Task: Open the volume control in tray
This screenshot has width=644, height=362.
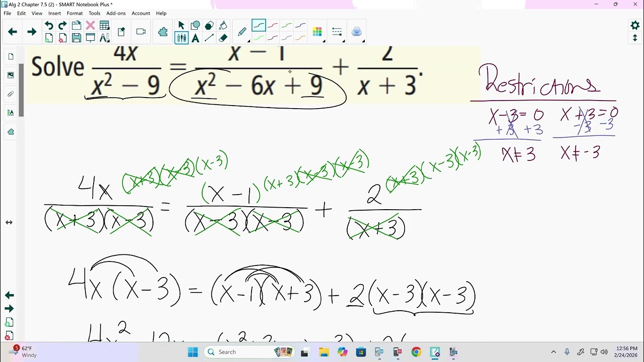Action: [604, 352]
